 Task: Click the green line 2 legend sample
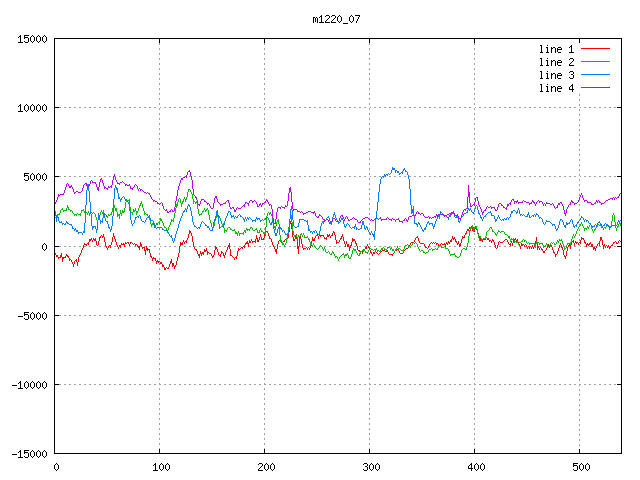coord(595,62)
